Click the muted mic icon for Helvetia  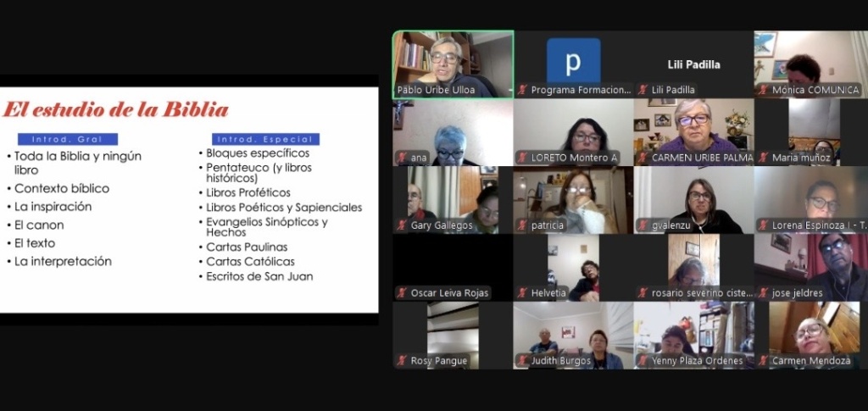(523, 293)
